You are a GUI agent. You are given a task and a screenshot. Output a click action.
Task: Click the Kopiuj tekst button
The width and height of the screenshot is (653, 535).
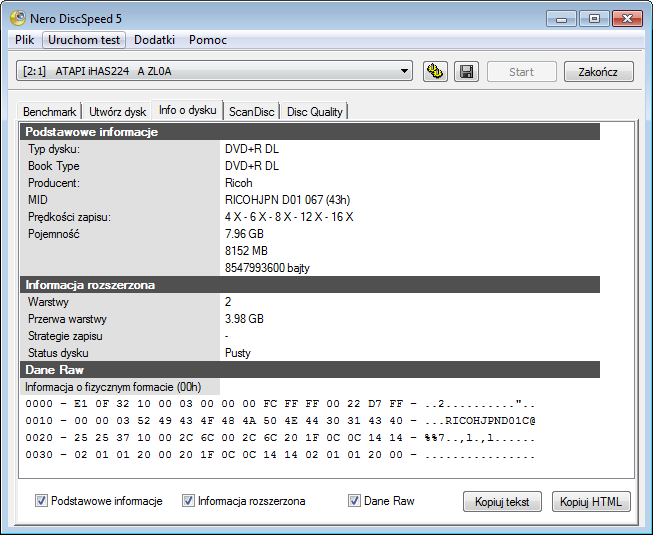[502, 501]
